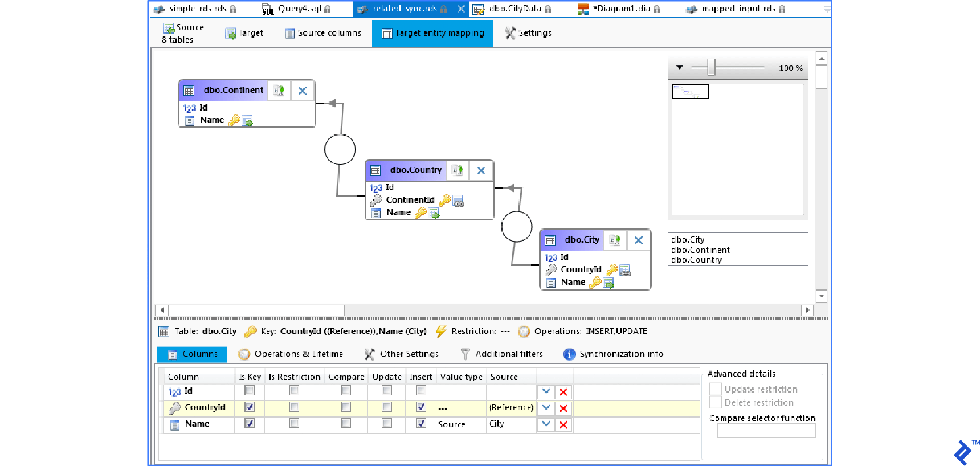Toggle Insert checkbox for Name row

[421, 423]
